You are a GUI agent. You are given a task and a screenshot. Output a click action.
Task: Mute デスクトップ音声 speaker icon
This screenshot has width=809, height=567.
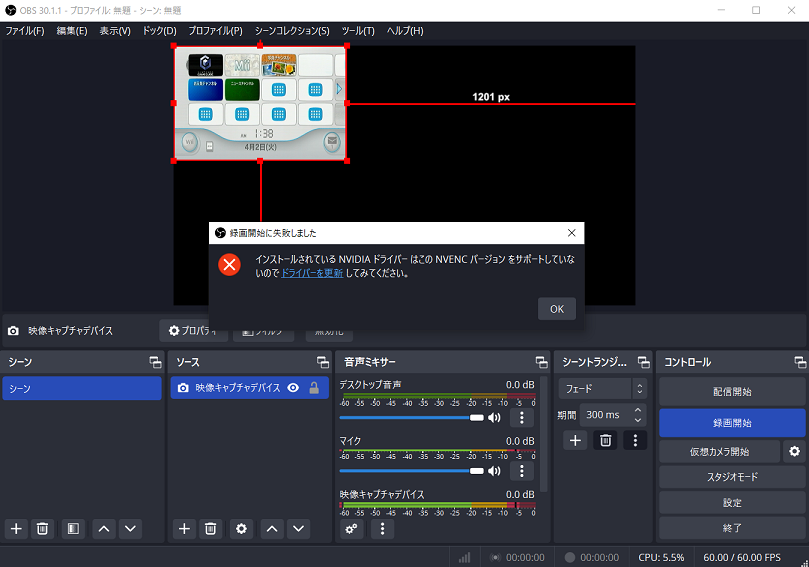[494, 417]
